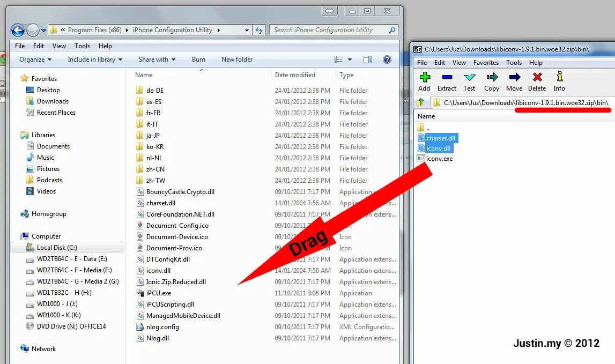615x364 pixels.
Task: Click the refresh icon next to address bar
Action: 259,30
